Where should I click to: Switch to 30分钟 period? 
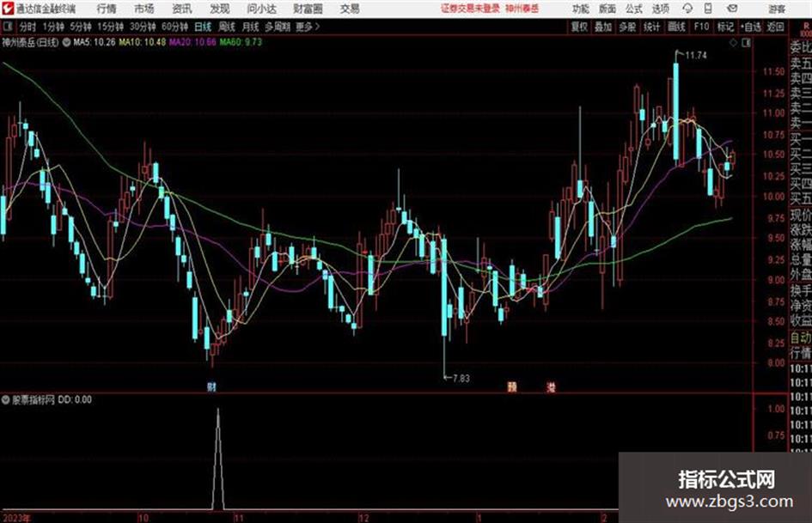click(143, 27)
